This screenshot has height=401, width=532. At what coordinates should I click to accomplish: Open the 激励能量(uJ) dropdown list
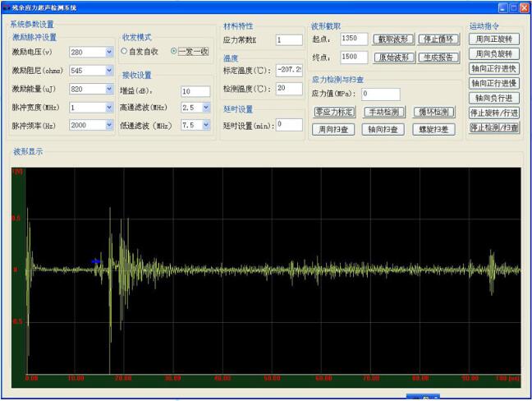coord(109,89)
